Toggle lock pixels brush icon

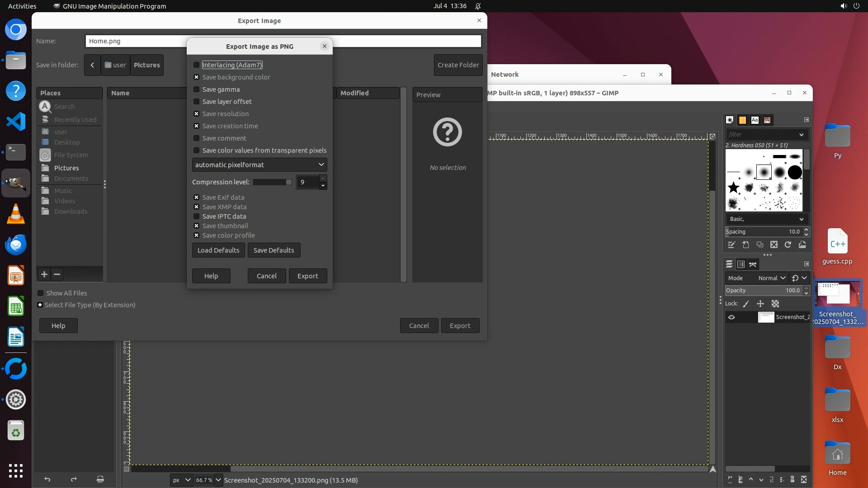tap(746, 304)
